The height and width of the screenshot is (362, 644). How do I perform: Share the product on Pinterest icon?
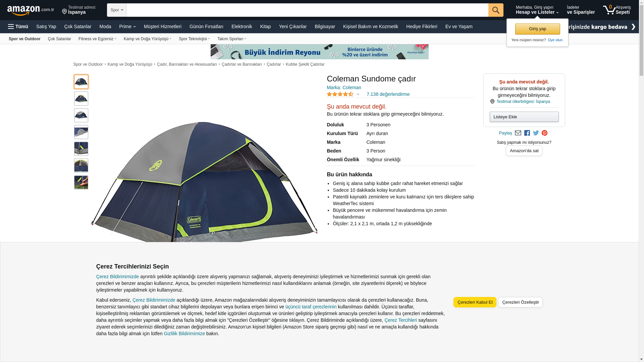coord(544,133)
